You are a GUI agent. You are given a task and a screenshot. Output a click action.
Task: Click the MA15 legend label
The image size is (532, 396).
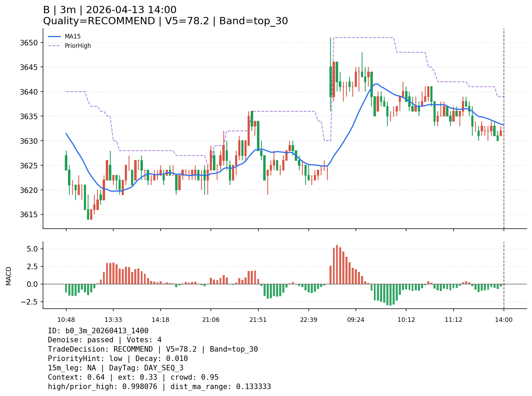(x=72, y=36)
